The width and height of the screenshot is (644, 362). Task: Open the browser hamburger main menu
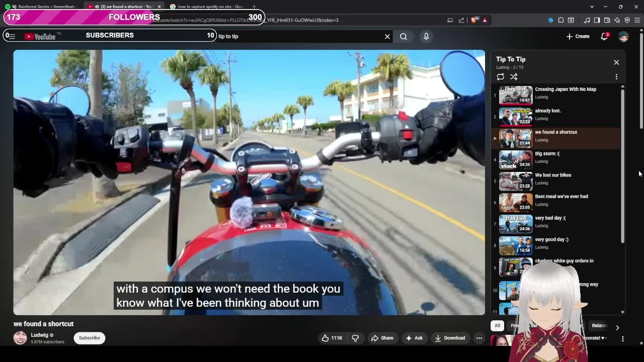(637, 20)
